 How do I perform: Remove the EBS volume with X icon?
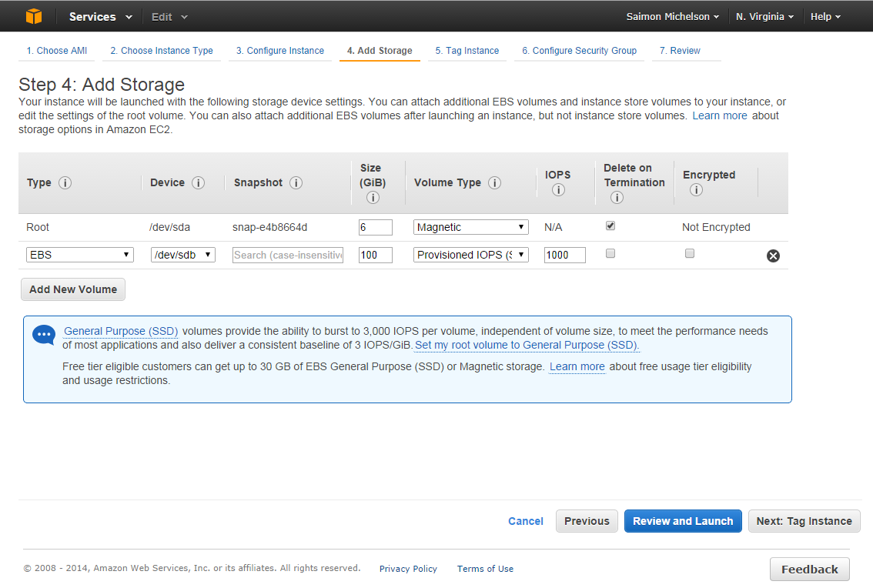pyautogui.click(x=774, y=256)
